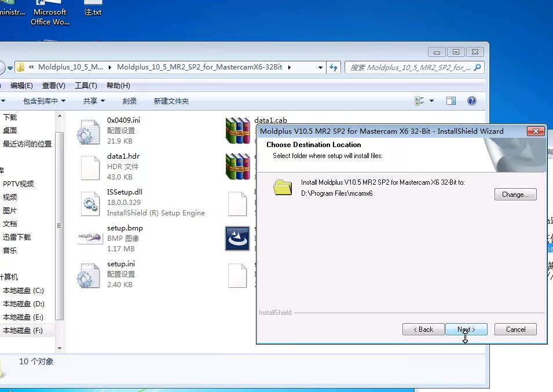The width and height of the screenshot is (553, 392).
Task: Click the data1.cab file name
Action: click(270, 120)
